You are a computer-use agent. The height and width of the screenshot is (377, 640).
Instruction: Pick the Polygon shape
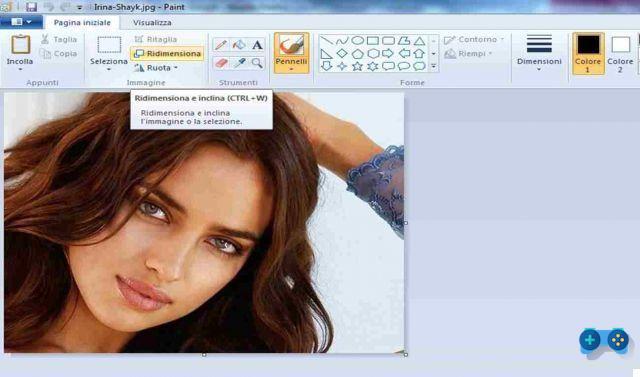point(404,40)
